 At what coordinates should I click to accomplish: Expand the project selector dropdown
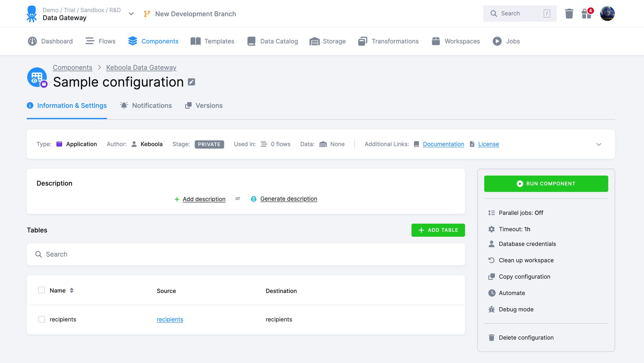[131, 14]
